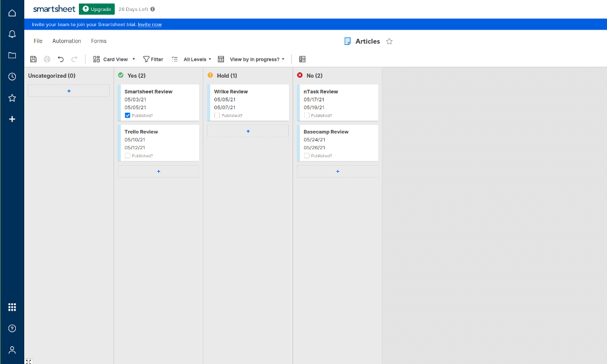Add a card to the No lane
The width and height of the screenshot is (607, 364).
[337, 171]
